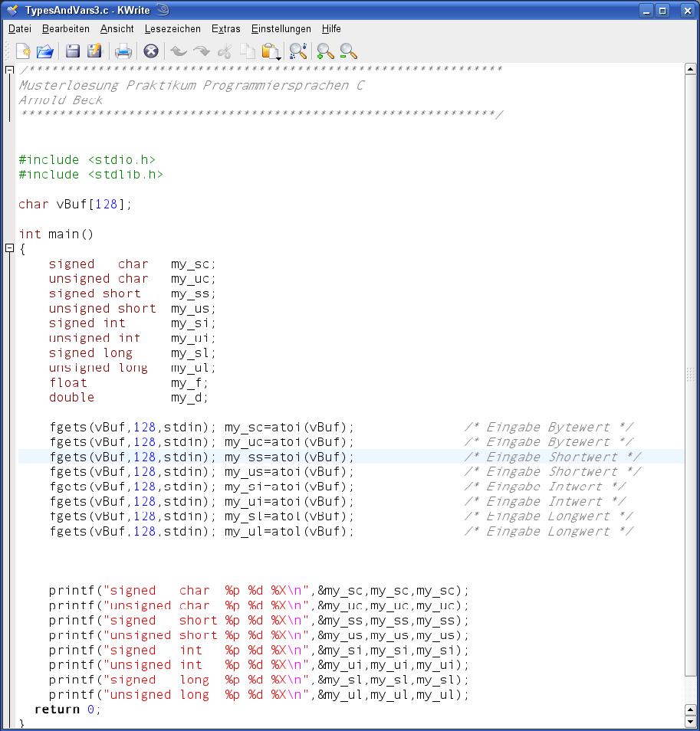
Task: Close the KWrite window
Action: coord(688,10)
